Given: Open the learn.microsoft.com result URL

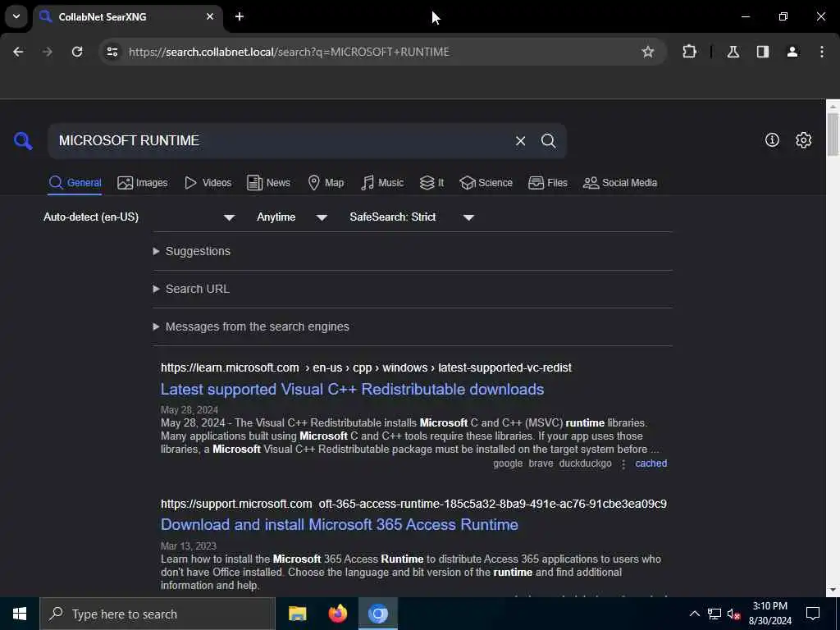Looking at the screenshot, I should point(366,367).
